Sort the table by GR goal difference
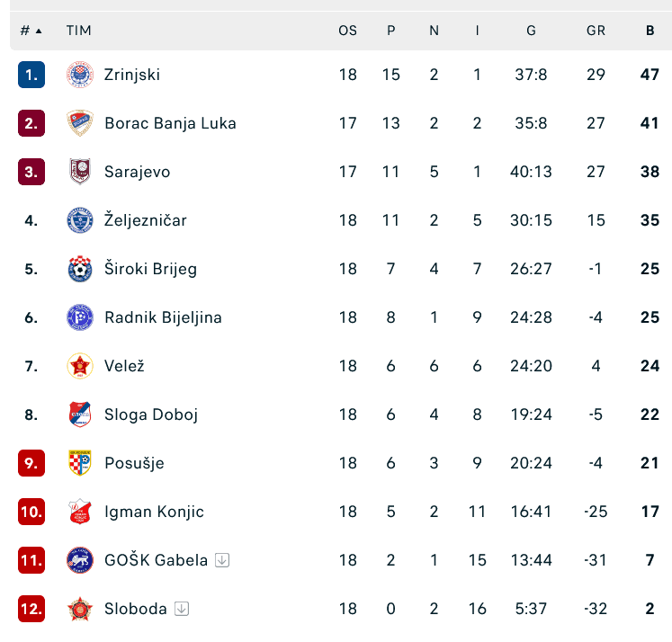This screenshot has width=672, height=642. pos(596,31)
